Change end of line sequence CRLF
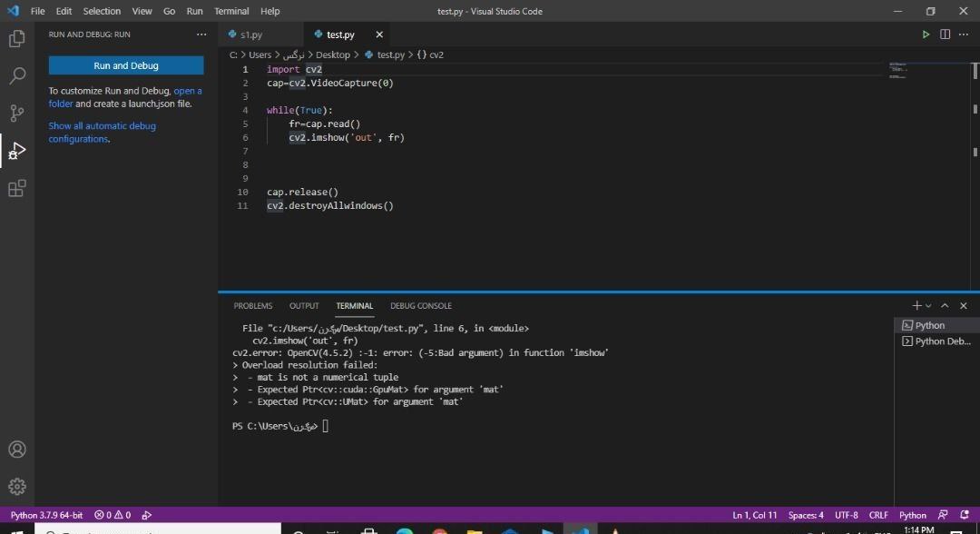This screenshot has height=534, width=980. click(878, 515)
